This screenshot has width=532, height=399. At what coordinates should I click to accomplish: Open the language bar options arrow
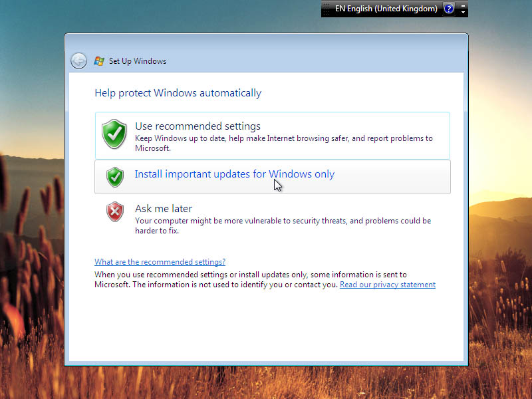[463, 12]
